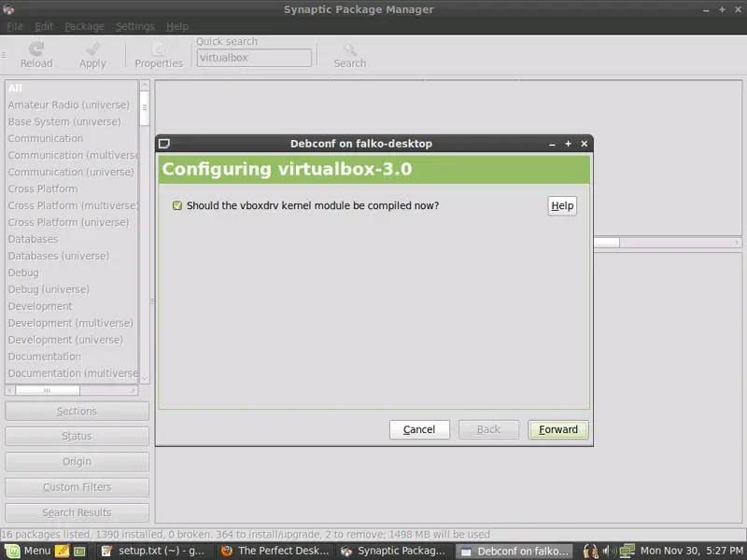The height and width of the screenshot is (560, 747).
Task: Select the Development section
Action: tap(72, 306)
